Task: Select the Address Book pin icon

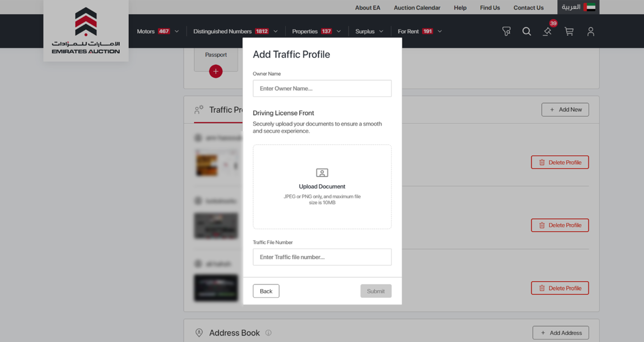Action: pyautogui.click(x=198, y=333)
